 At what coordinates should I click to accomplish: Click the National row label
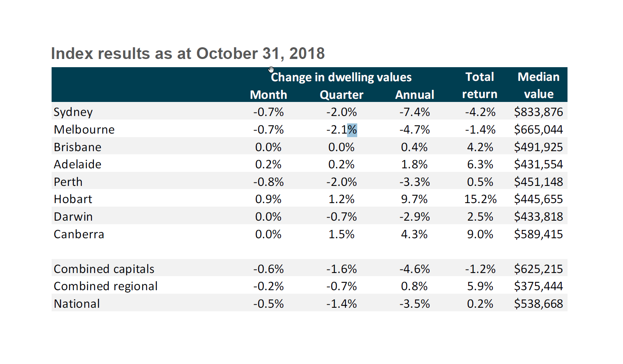(77, 304)
